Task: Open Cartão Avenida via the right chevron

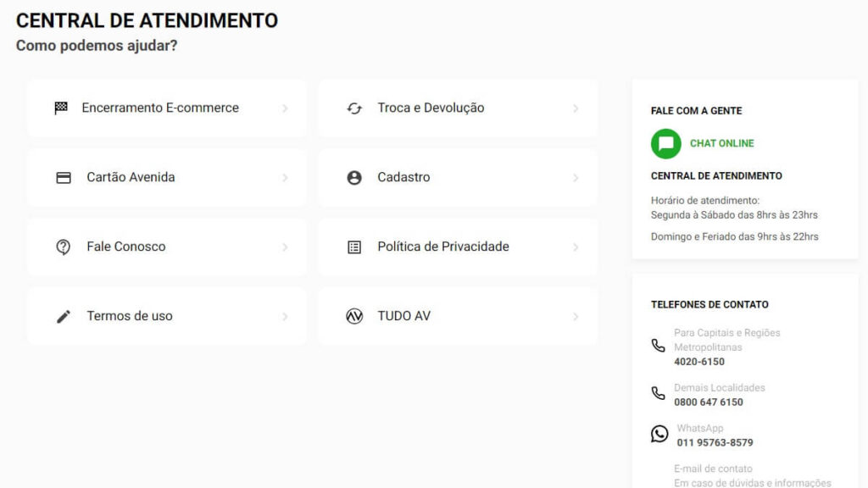Action: coord(285,178)
